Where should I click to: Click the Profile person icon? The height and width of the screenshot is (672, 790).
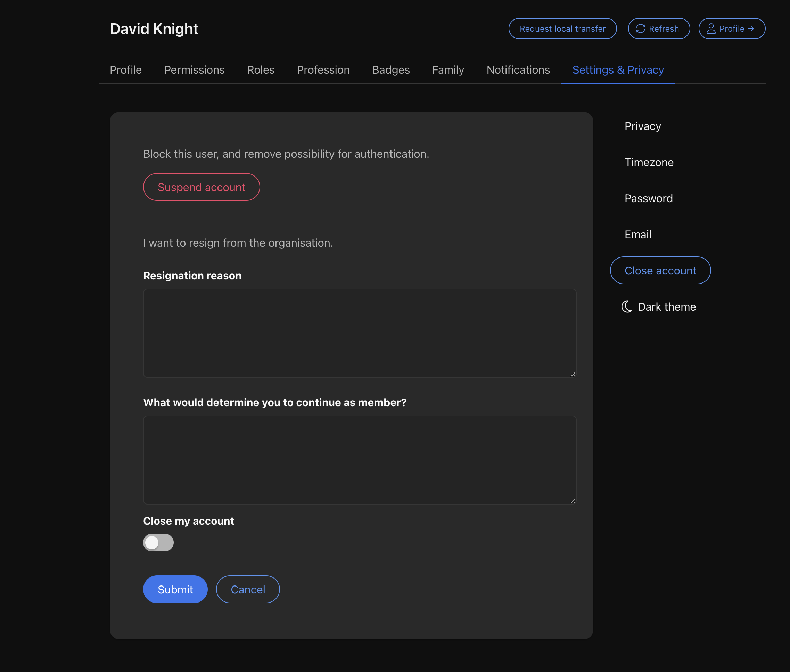[x=711, y=29]
